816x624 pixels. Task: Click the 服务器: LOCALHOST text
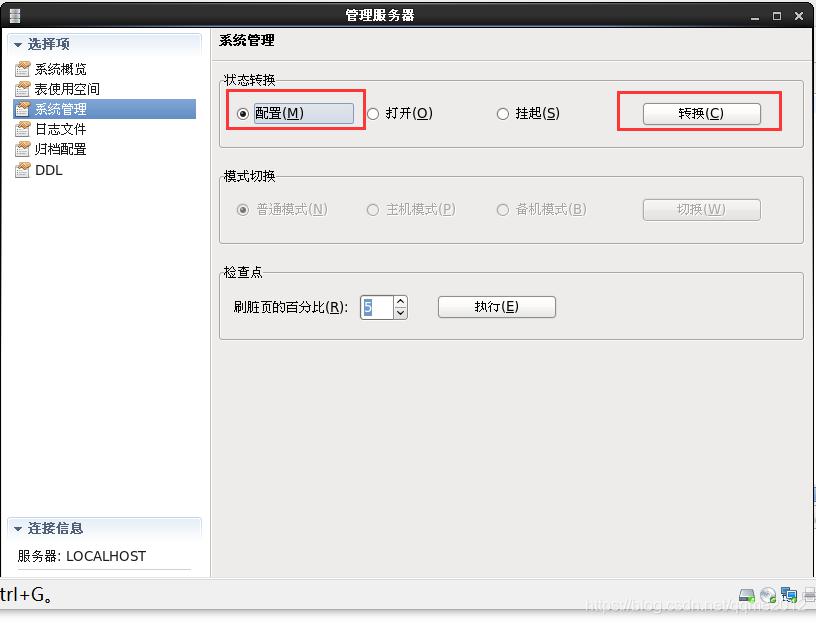tap(82, 556)
